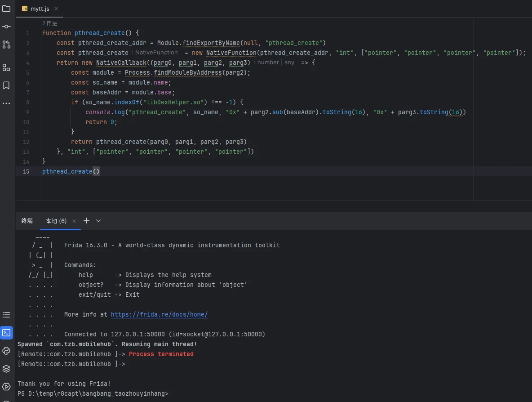Click 'NativeCallback' in line 4
Screen dimensions: 532x402
(x=121, y=63)
